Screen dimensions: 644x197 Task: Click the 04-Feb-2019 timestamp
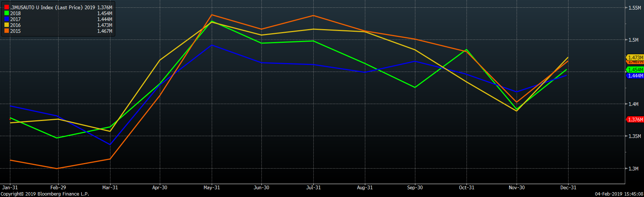coord(619,194)
